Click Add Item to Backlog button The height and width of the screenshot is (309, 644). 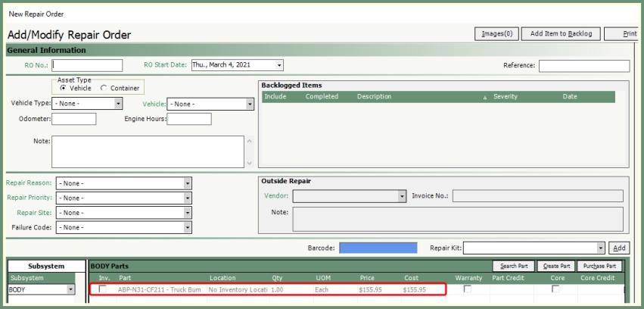tap(561, 33)
